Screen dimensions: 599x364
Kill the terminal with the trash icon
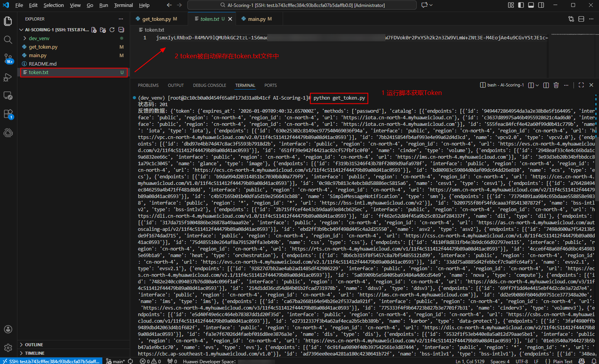pos(556,85)
